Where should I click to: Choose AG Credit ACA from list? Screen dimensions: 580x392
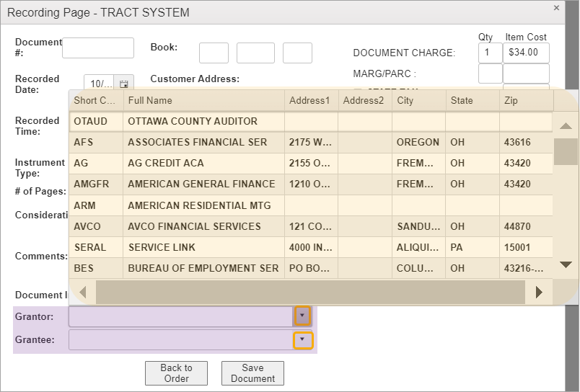click(165, 163)
